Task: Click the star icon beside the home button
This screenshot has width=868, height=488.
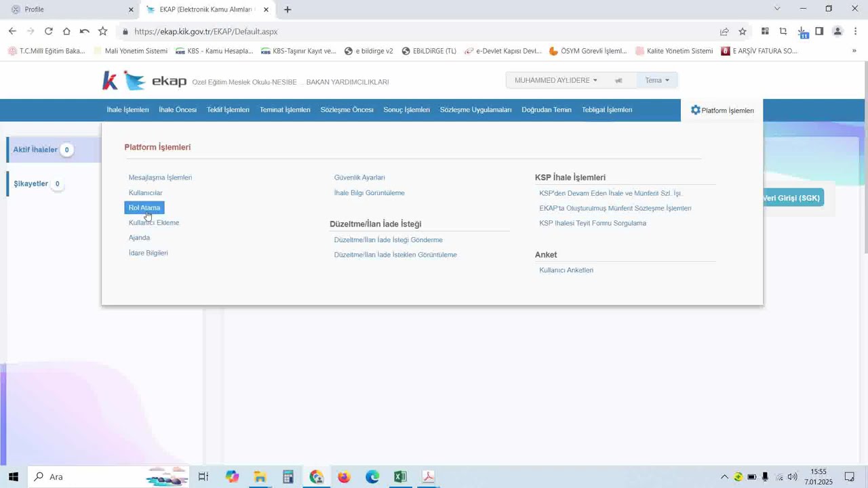Action: tap(102, 31)
